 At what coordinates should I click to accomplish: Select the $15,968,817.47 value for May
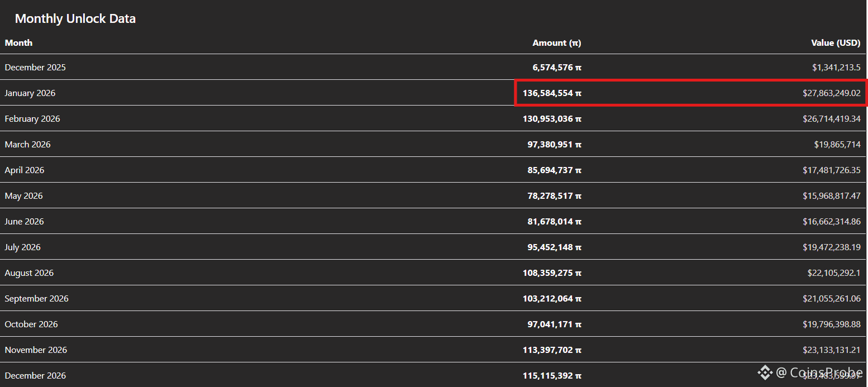tap(831, 196)
